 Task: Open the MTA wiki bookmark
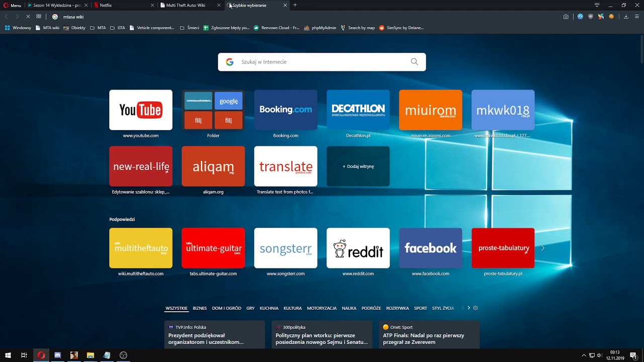click(47, 28)
